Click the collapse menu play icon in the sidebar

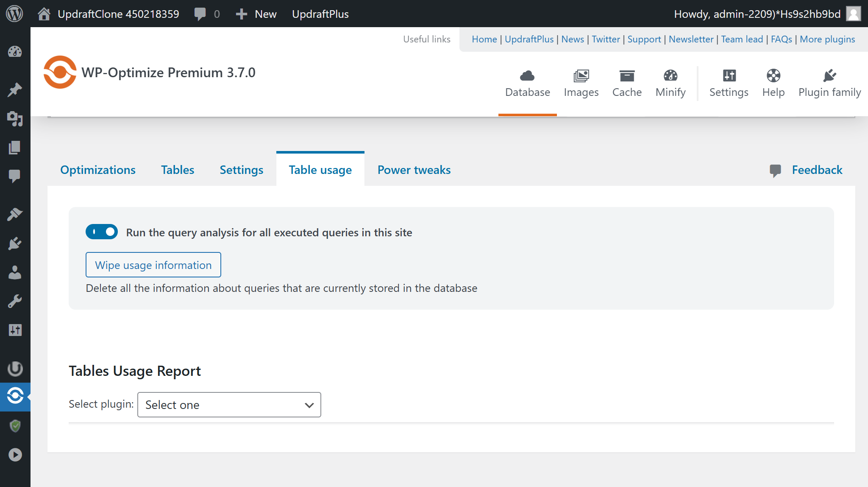[15, 455]
